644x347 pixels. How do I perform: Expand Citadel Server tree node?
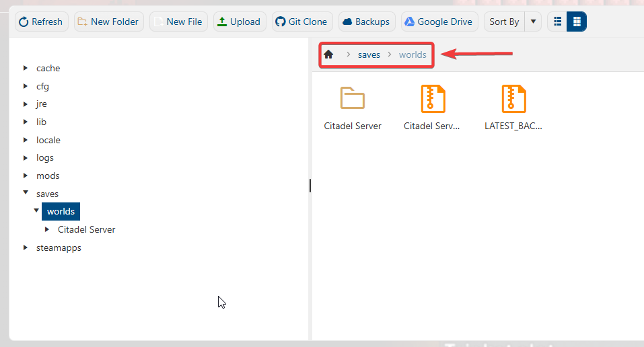point(47,229)
